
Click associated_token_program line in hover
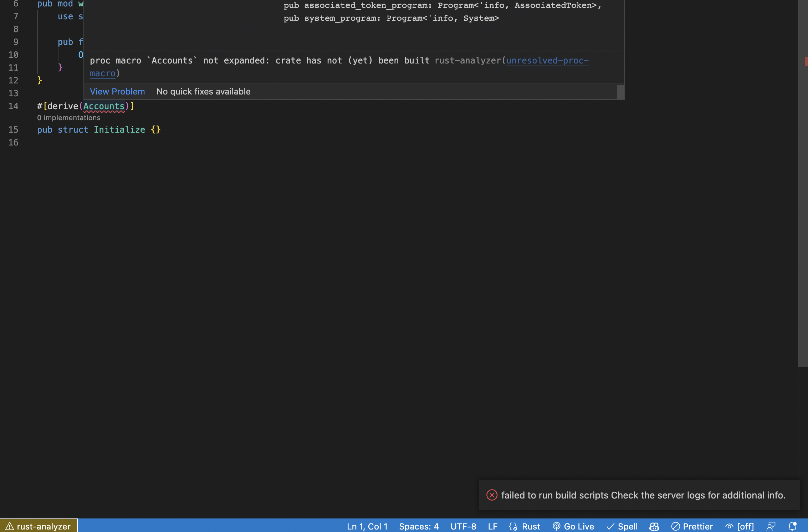point(443,5)
